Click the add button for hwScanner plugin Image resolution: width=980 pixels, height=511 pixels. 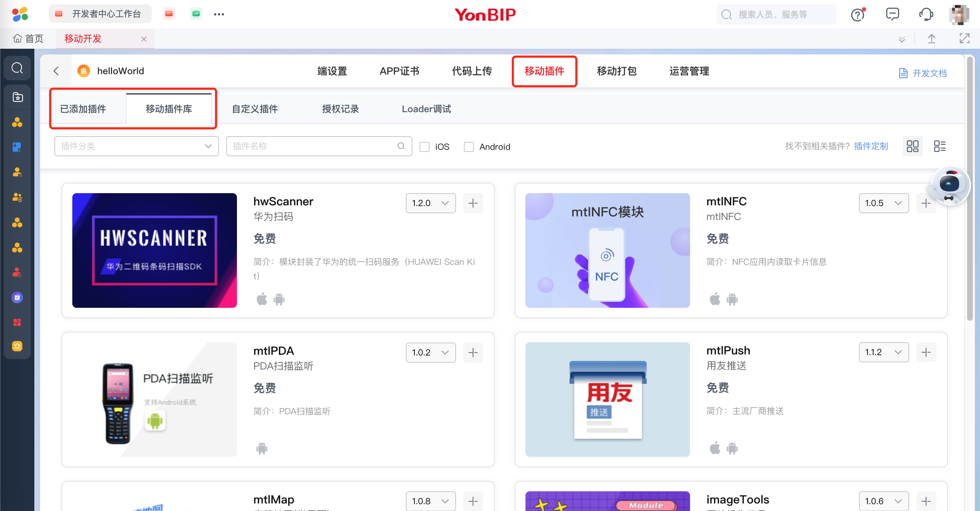[473, 203]
